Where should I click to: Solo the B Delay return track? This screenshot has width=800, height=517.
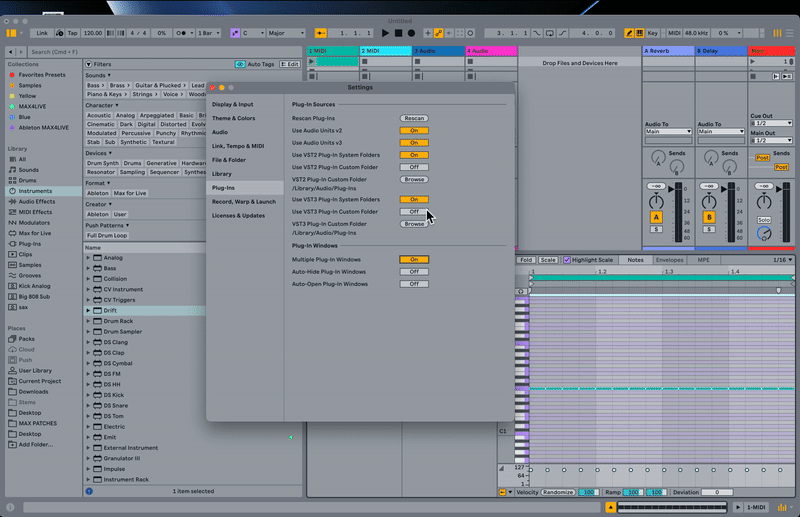point(708,229)
